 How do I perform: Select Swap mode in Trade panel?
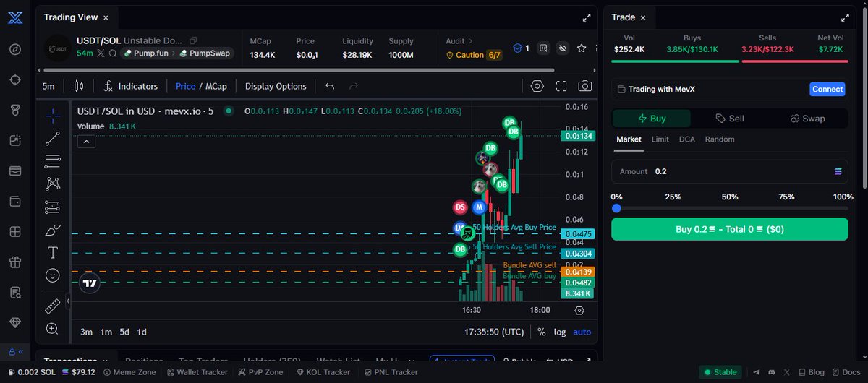tap(807, 119)
